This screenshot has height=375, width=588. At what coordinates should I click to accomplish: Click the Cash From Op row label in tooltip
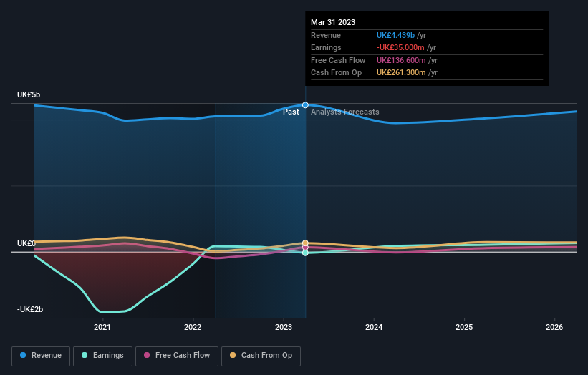click(x=336, y=73)
